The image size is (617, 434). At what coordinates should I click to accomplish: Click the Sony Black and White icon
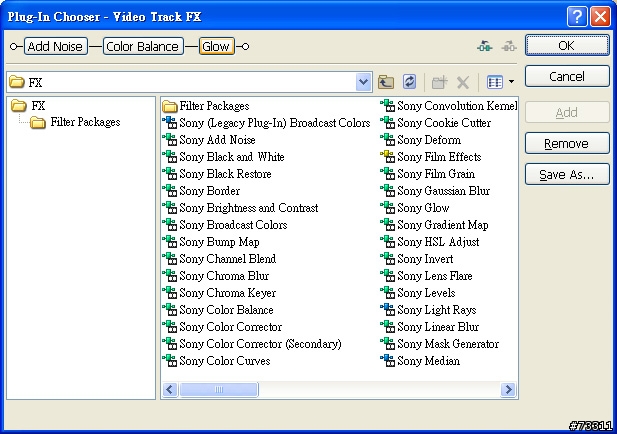point(170,157)
